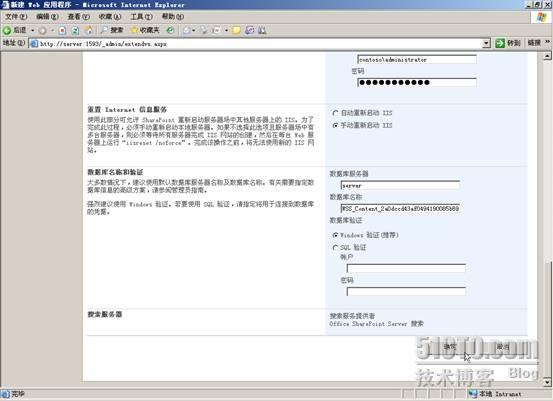Viewport: 553px width, 401px height.
Task: Click the Home page icon
Action: click(x=89, y=30)
